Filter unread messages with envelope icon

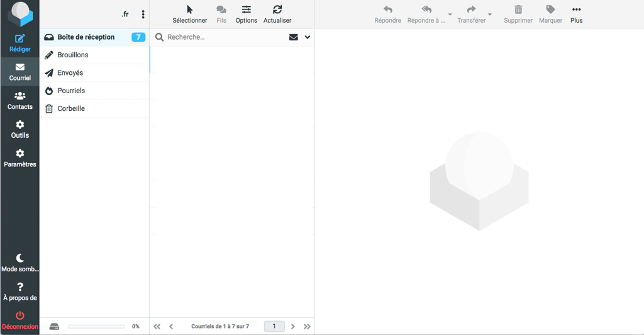tap(294, 37)
